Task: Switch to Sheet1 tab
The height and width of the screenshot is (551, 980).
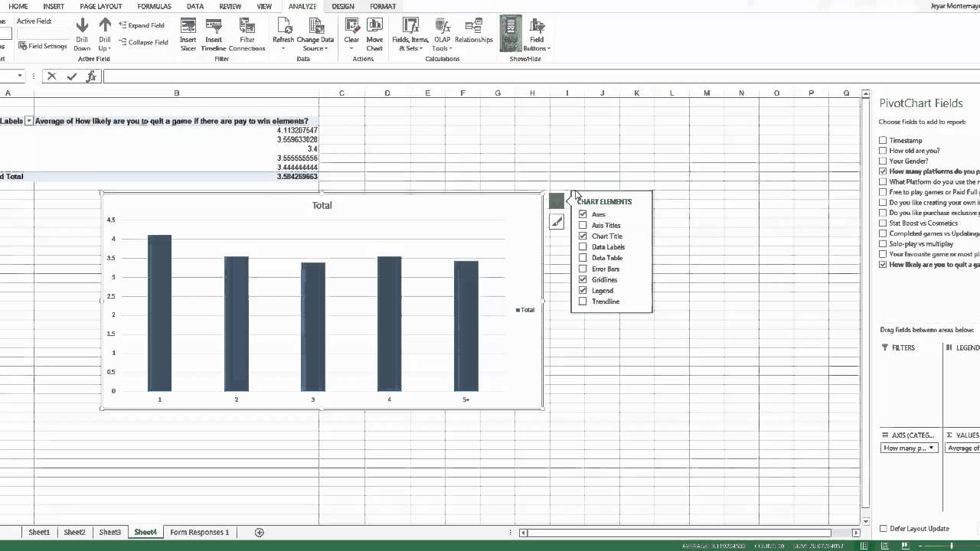Action: coord(39,532)
